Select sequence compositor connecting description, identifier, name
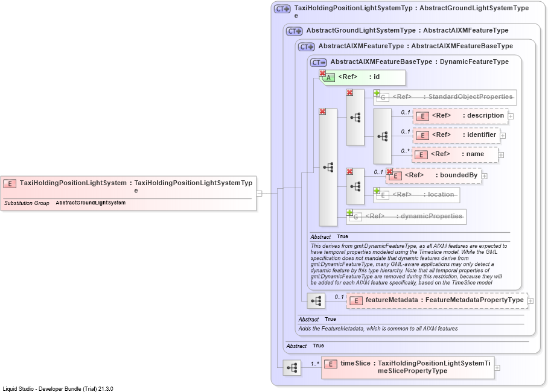The width and height of the screenshot is (548, 392). [383, 136]
